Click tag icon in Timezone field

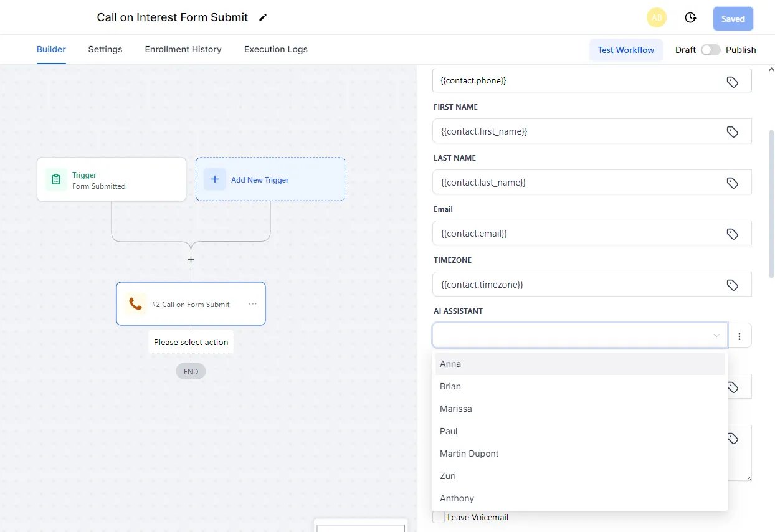[733, 285]
